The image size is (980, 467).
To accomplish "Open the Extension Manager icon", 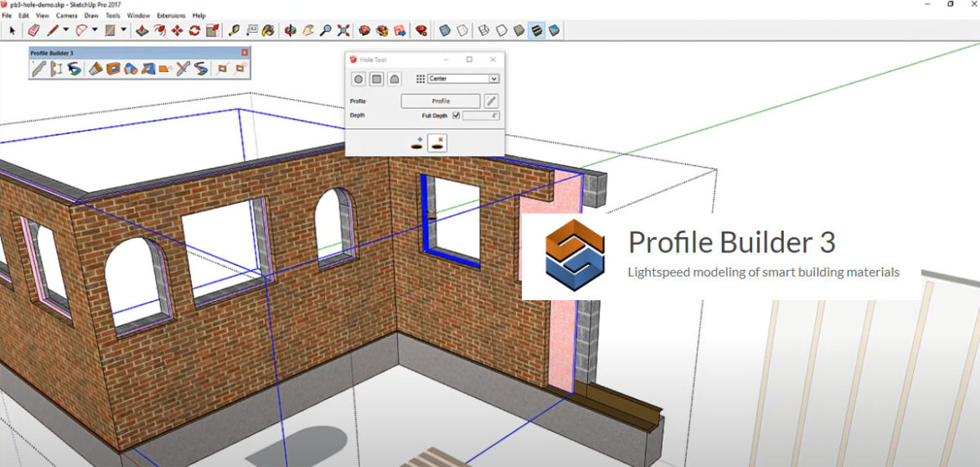I will pyautogui.click(x=422, y=30).
